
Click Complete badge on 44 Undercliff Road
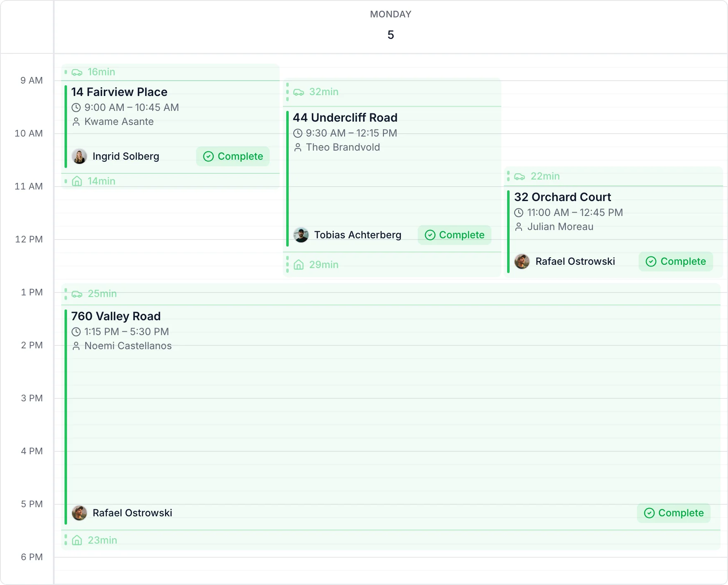(455, 235)
